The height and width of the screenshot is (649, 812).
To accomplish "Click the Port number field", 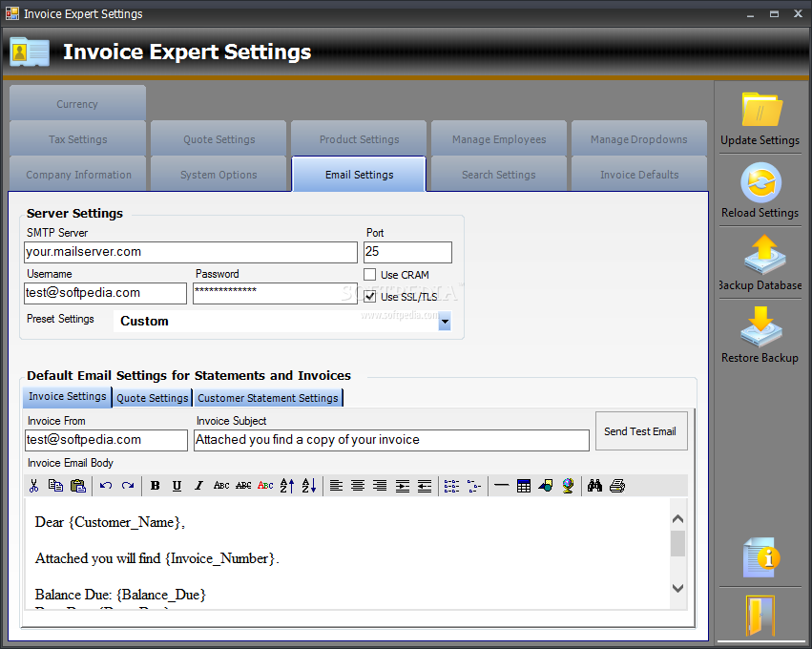I will 407,252.
